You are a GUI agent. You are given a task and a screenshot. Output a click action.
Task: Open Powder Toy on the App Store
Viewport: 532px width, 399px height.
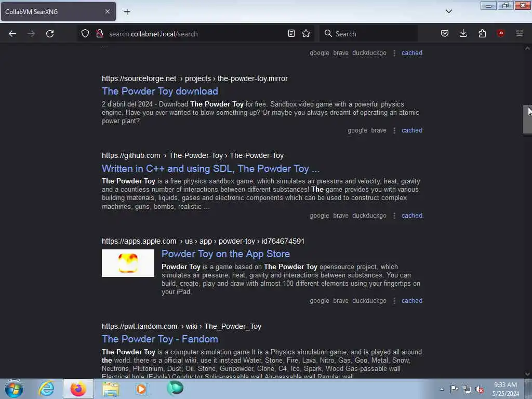(x=225, y=254)
